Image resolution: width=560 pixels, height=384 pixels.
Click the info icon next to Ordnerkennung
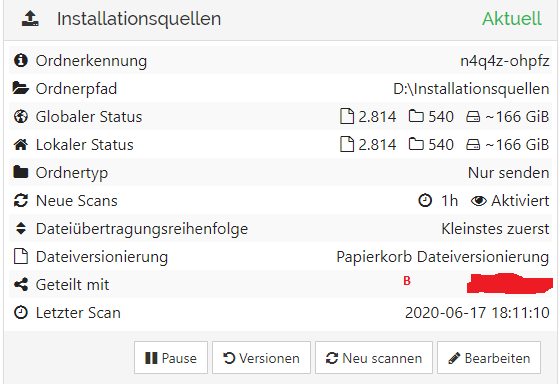tap(21, 60)
